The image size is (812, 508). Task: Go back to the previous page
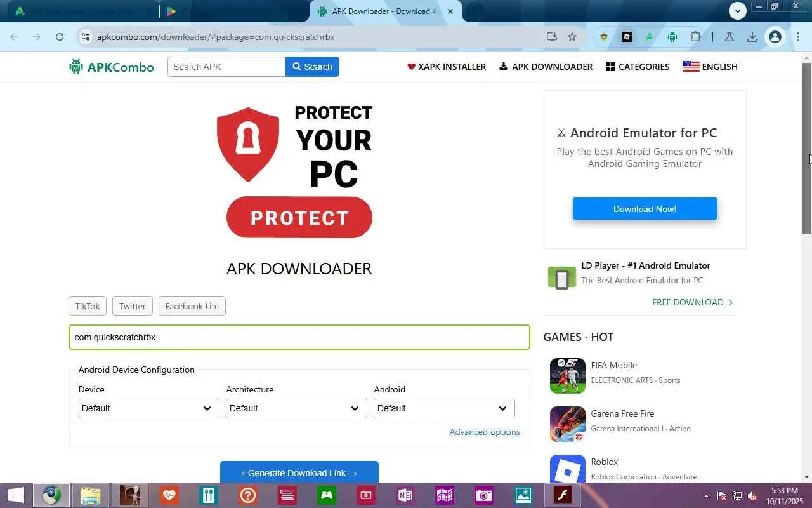(15, 37)
